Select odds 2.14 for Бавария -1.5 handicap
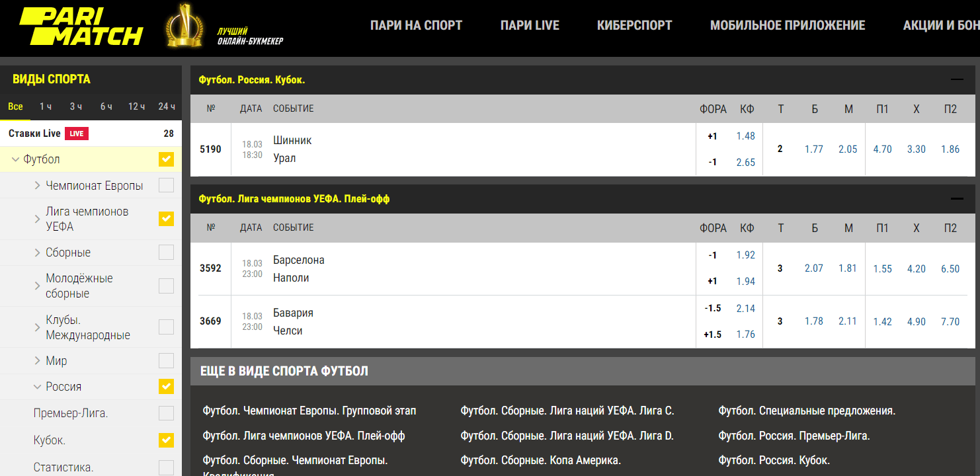980x476 pixels. click(x=745, y=308)
